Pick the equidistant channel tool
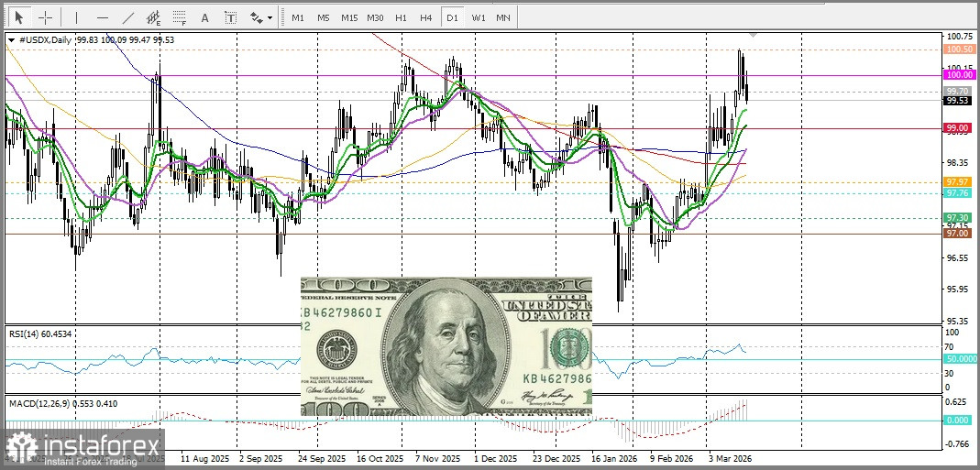Screen dimensions: 980x470 point(154,17)
